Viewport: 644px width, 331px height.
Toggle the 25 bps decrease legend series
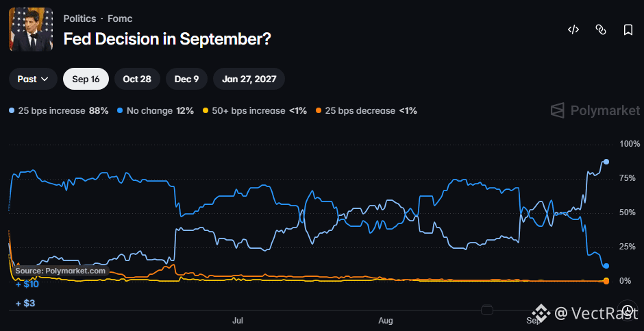[367, 111]
